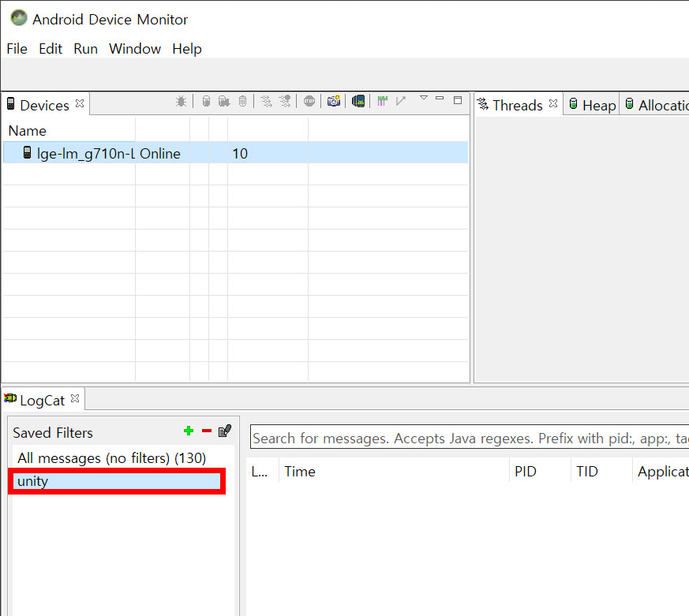Open the Run menu
The width and height of the screenshot is (689, 616).
pyautogui.click(x=86, y=49)
